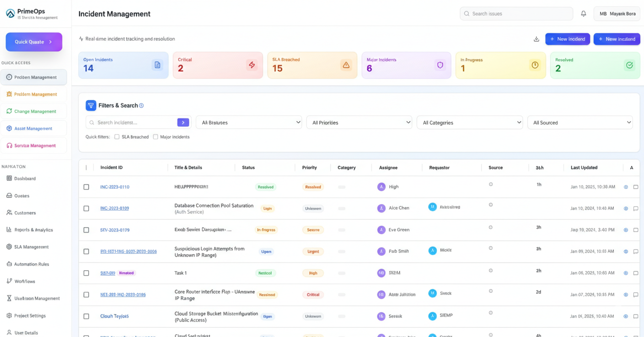Image resolution: width=644 pixels, height=337 pixels.
Task: Click the Critical card lightning icon
Action: [252, 65]
